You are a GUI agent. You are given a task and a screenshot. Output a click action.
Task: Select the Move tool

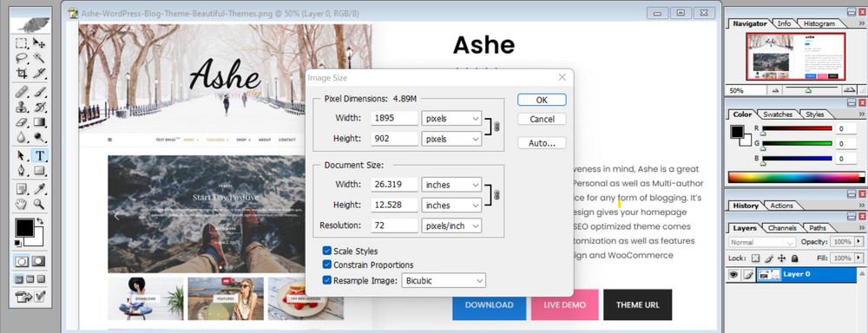39,42
